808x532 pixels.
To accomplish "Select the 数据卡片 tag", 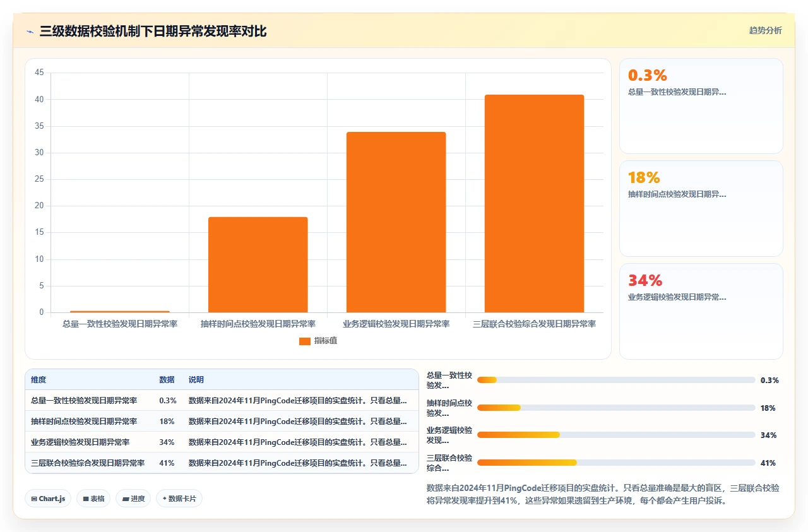I will pos(179,499).
